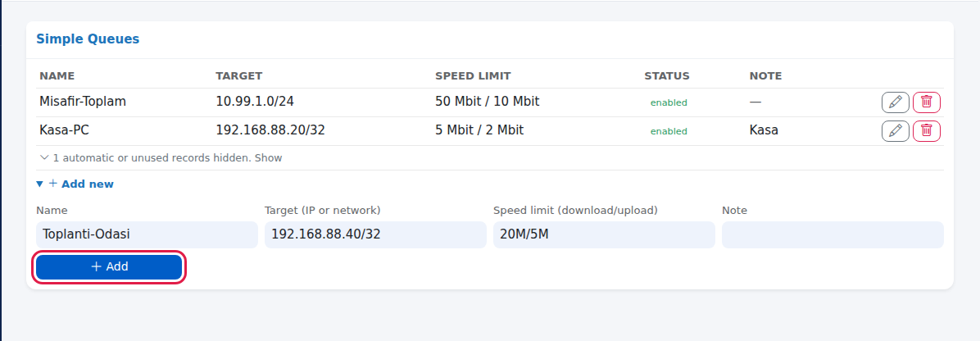This screenshot has height=341, width=980.
Task: Edit the Kasa-PC queue with pencil icon
Action: click(895, 131)
